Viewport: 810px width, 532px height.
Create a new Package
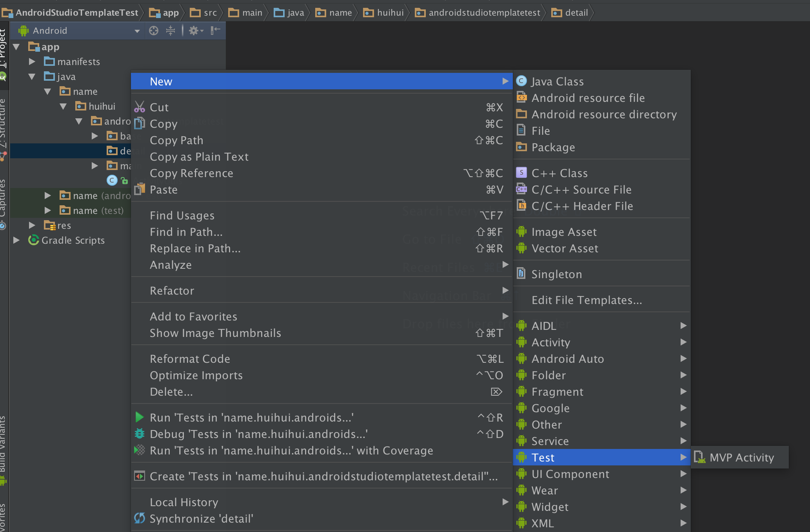point(601,147)
